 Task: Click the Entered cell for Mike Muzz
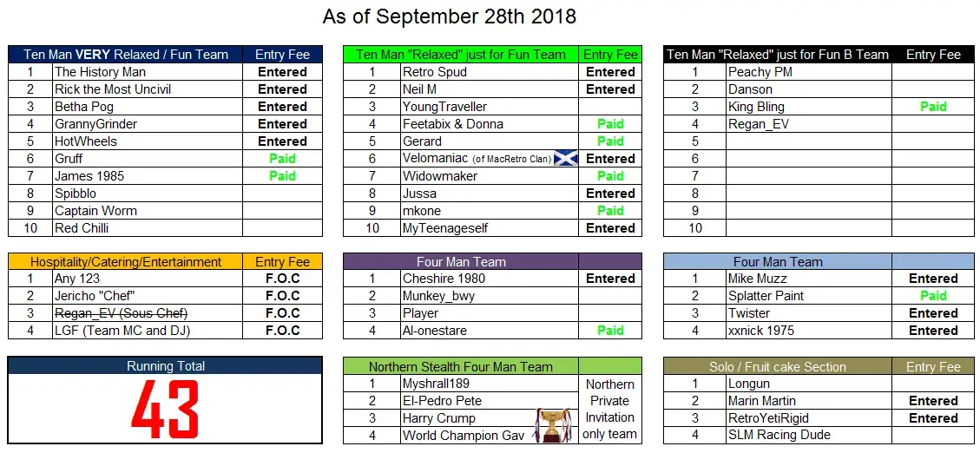click(x=933, y=279)
